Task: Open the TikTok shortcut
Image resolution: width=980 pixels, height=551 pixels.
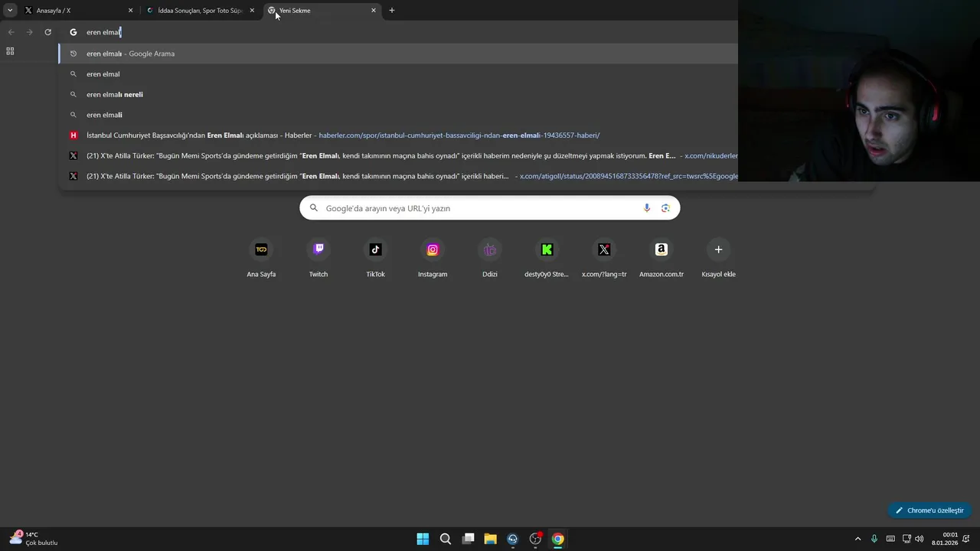Action: tap(375, 259)
